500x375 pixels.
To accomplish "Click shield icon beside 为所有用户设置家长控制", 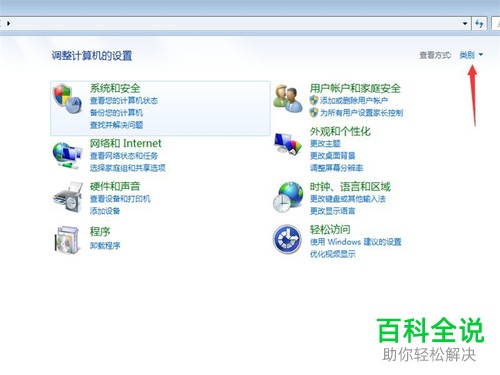I will (x=314, y=112).
